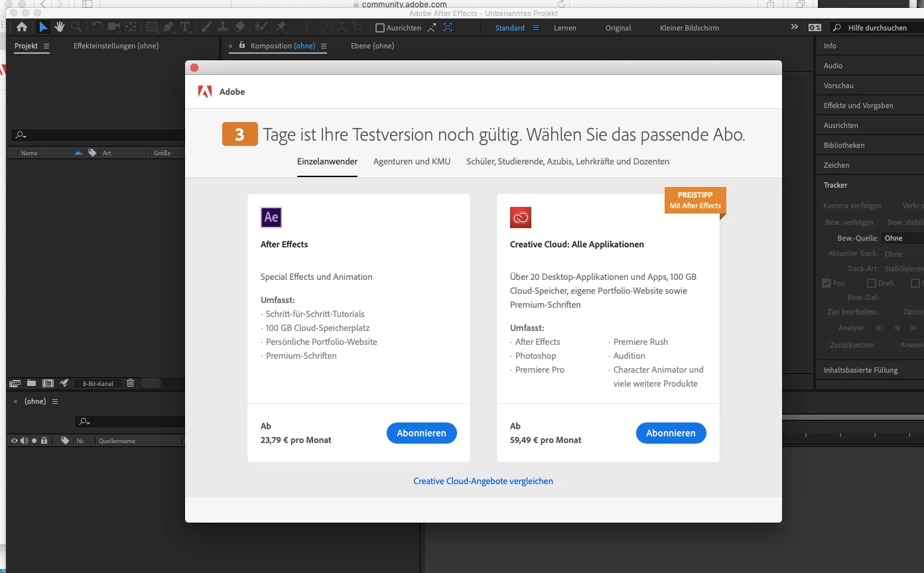Click the Hilfe durchsuchen search field

876,28
